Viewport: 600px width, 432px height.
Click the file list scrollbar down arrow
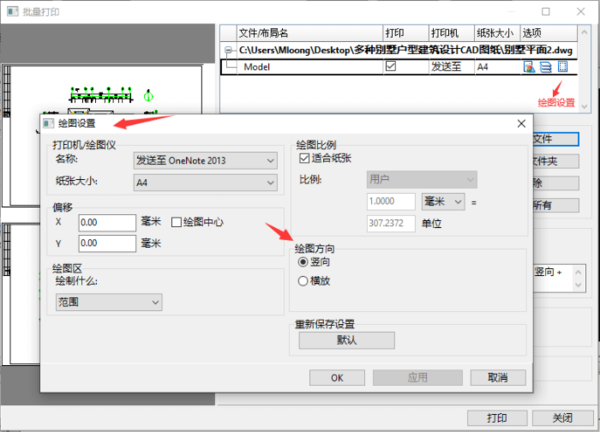coord(584,106)
